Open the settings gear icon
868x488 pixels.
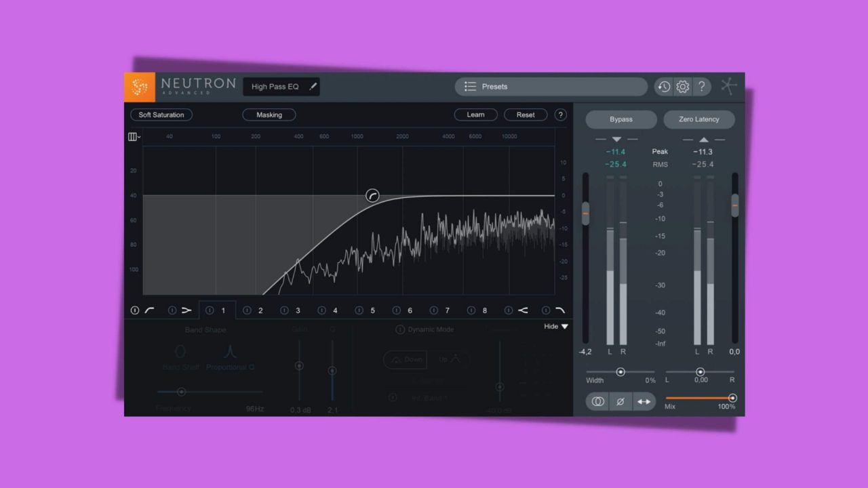(683, 86)
